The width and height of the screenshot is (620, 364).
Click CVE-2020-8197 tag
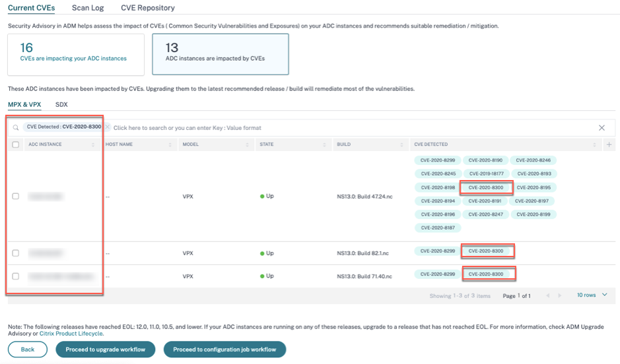[x=532, y=201]
